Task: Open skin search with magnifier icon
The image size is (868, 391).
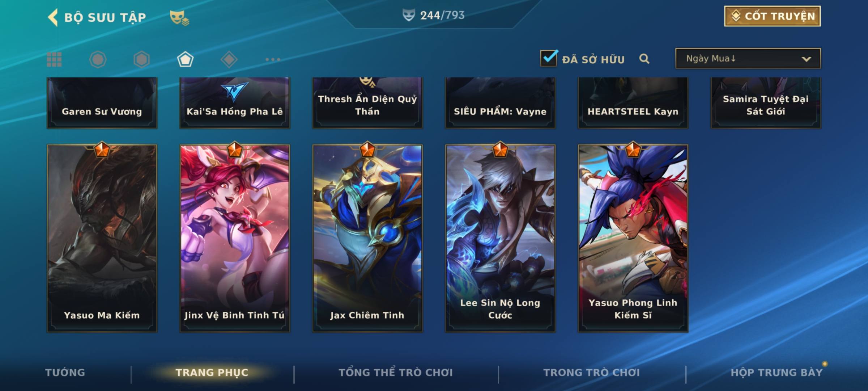Action: pos(644,59)
